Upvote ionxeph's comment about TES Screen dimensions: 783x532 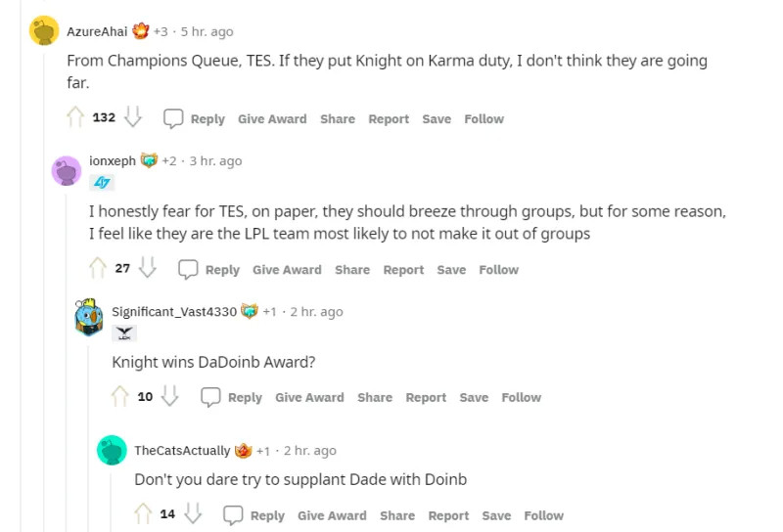(x=98, y=269)
